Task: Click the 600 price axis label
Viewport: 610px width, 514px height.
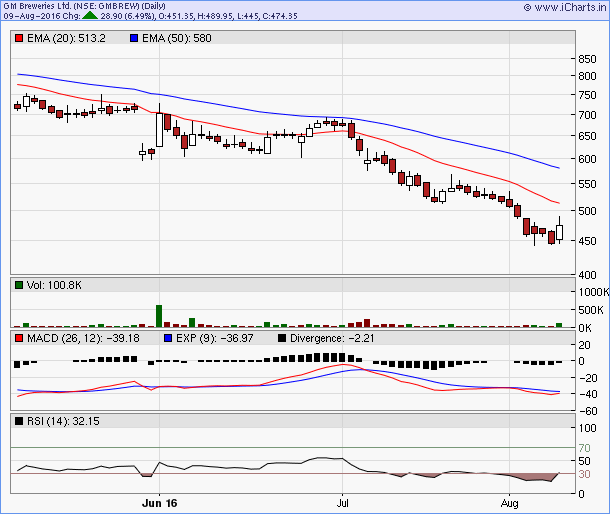Action: point(587,159)
